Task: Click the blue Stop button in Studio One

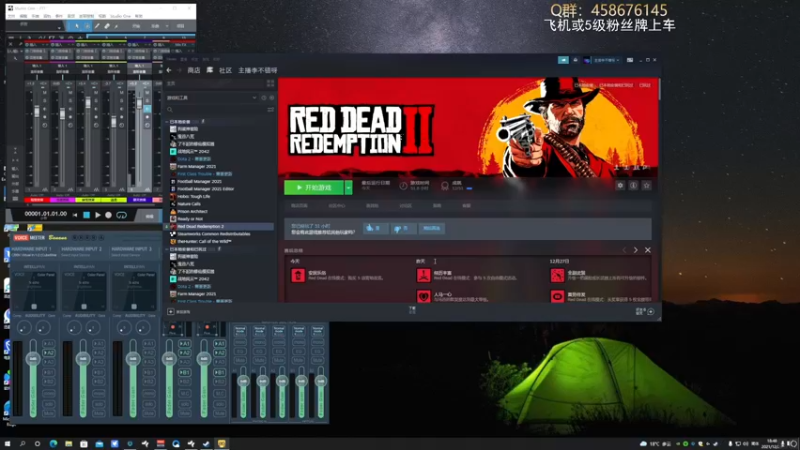Action: pos(86,215)
